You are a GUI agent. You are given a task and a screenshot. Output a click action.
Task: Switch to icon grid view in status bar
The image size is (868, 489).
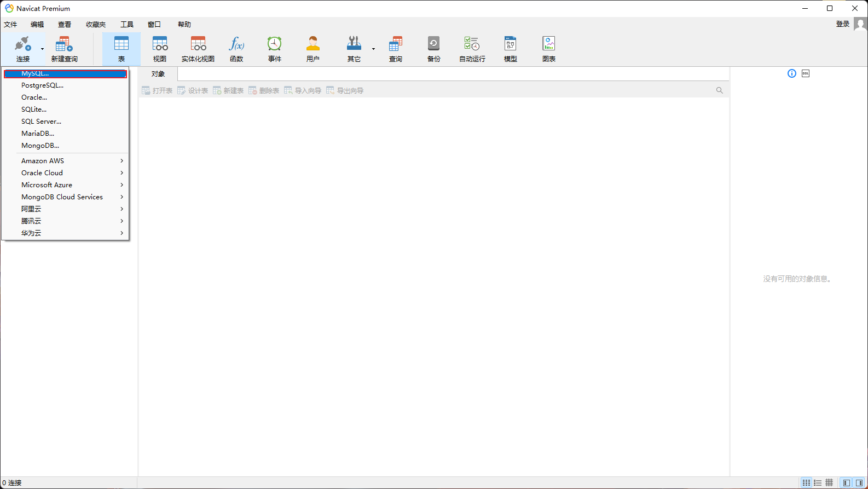(x=806, y=482)
